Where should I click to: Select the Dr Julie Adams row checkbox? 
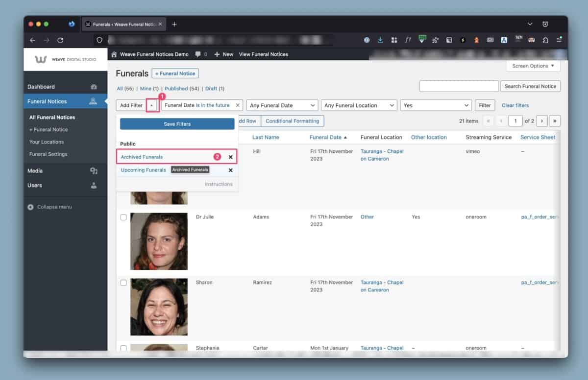[x=123, y=217]
